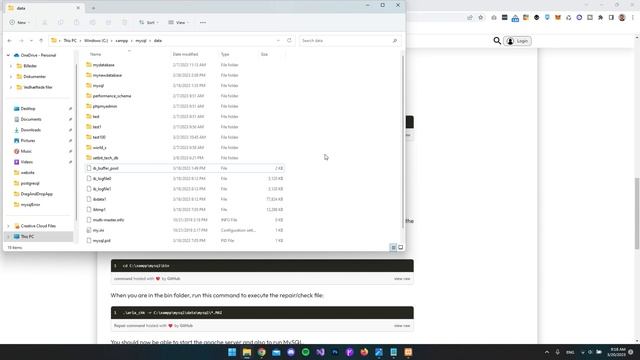
Task: Expand the Vedhæftede filer folder in sidebar
Action: click(x=11, y=87)
